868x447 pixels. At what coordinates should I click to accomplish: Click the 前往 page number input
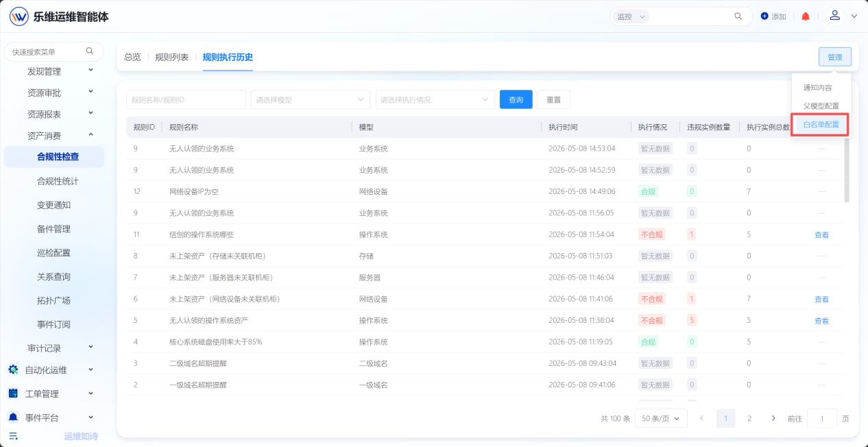(x=822, y=418)
